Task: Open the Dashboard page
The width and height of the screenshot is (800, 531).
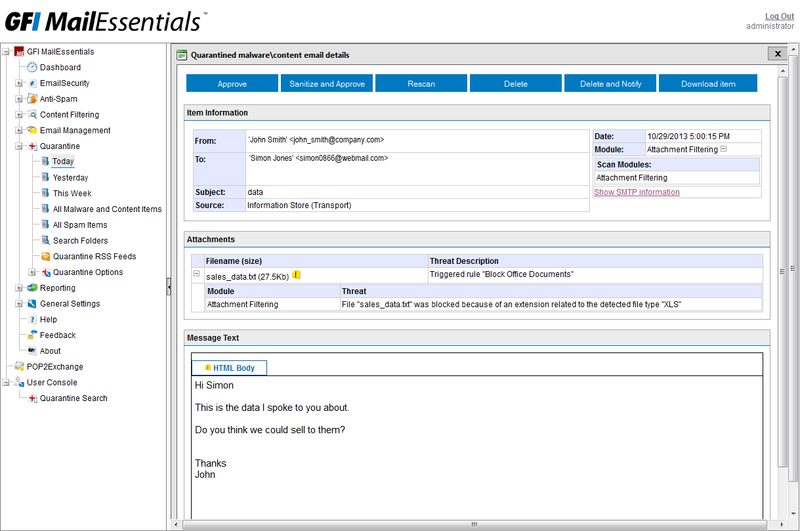Action: tap(60, 67)
